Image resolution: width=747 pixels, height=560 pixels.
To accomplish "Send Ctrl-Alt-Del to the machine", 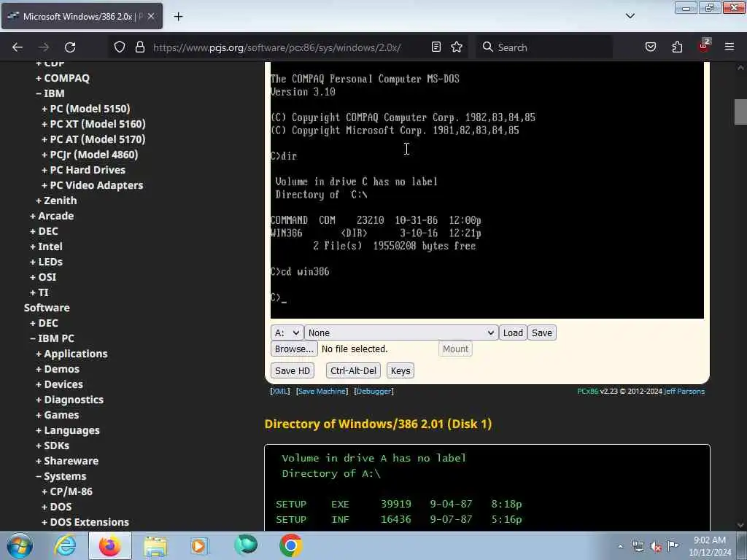I will (353, 371).
